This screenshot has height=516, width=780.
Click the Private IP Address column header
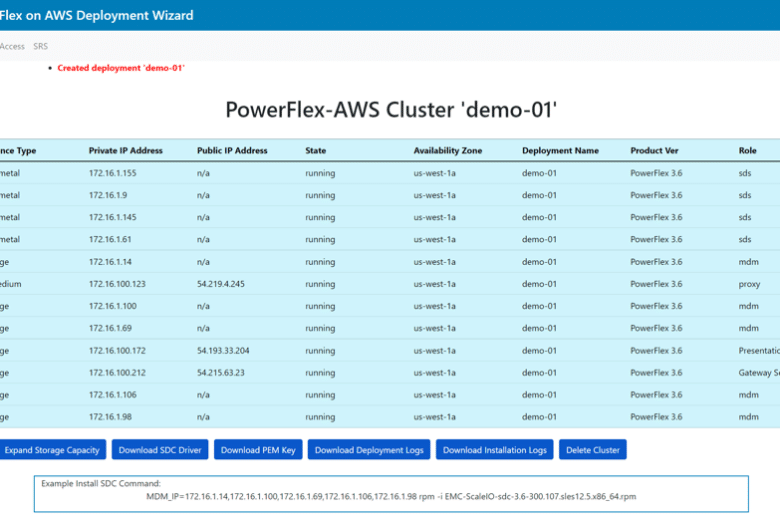[x=125, y=150]
